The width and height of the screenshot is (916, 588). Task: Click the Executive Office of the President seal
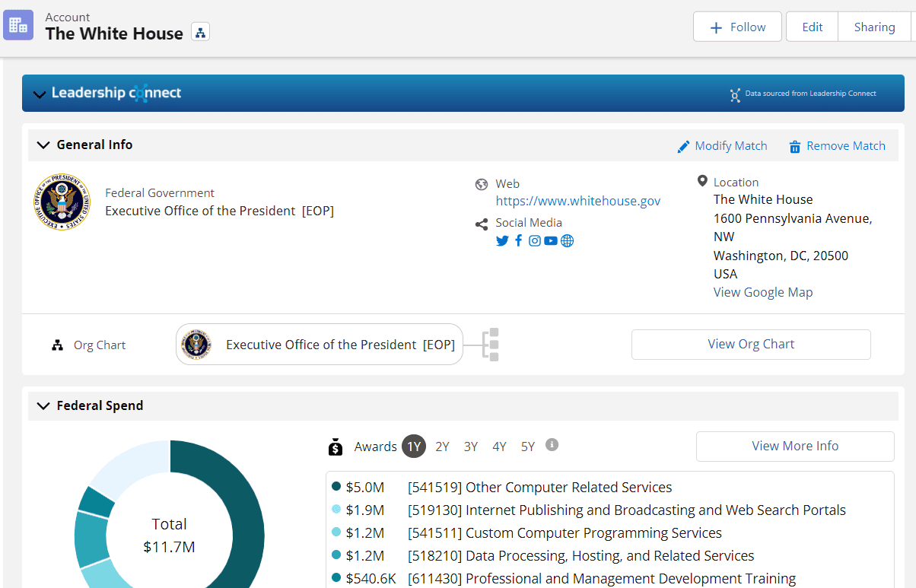tap(62, 202)
